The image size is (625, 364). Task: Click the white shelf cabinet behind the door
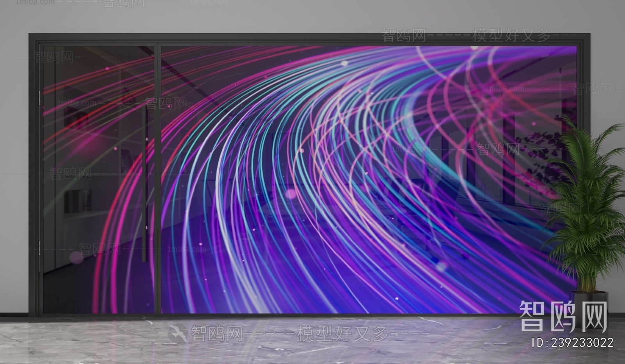tap(78, 203)
